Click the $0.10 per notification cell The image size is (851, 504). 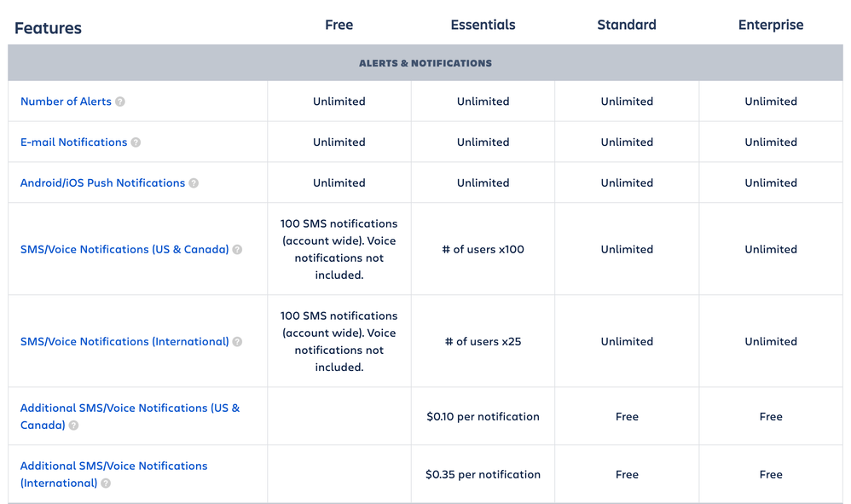pyautogui.click(x=483, y=417)
